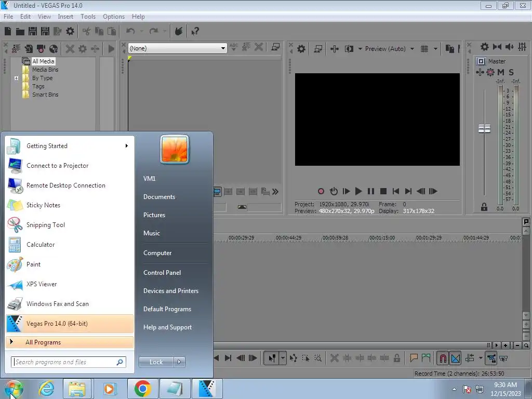Toggle Enable Snapping magnet in timeline toolbar
This screenshot has width=532, height=399.
coord(443,358)
